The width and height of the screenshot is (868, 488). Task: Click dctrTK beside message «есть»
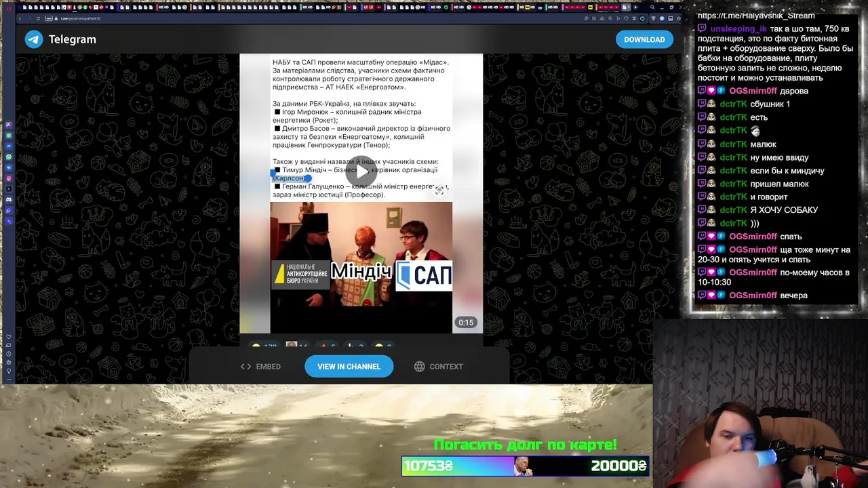pyautogui.click(x=733, y=117)
